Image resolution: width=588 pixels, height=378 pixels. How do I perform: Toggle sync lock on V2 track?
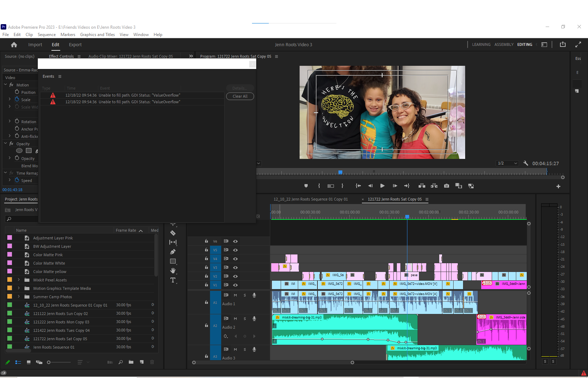click(x=226, y=276)
